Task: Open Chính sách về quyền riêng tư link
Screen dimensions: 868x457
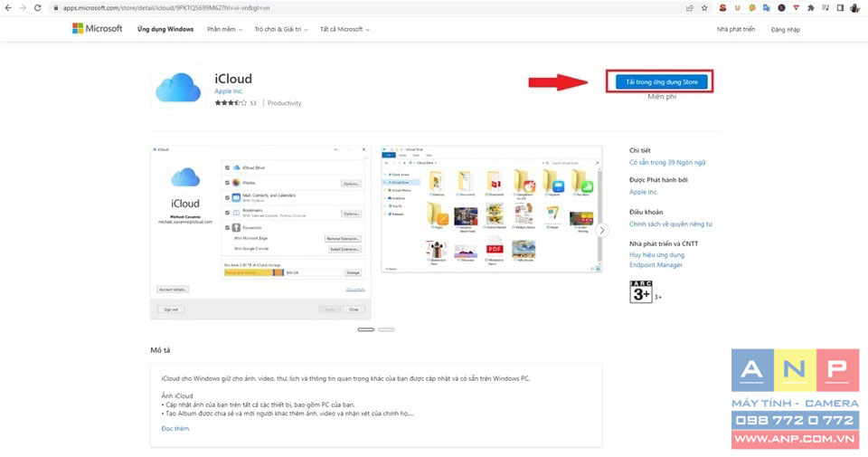Action: coord(670,224)
